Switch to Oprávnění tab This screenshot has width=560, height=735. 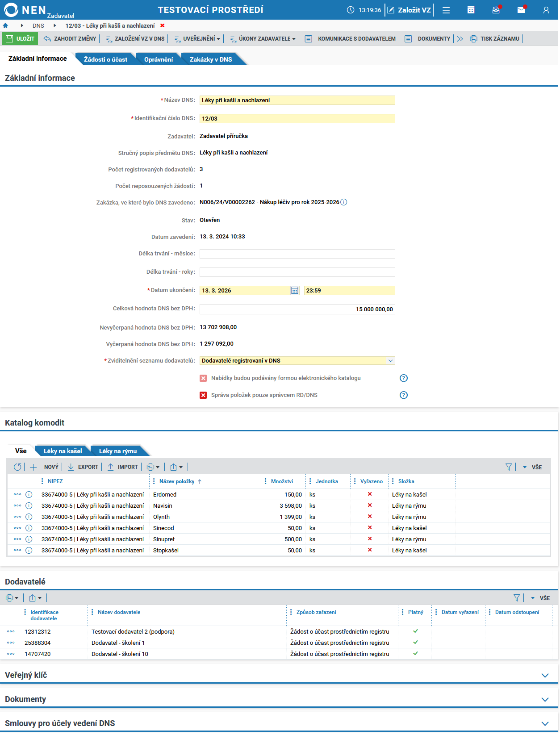tap(159, 59)
